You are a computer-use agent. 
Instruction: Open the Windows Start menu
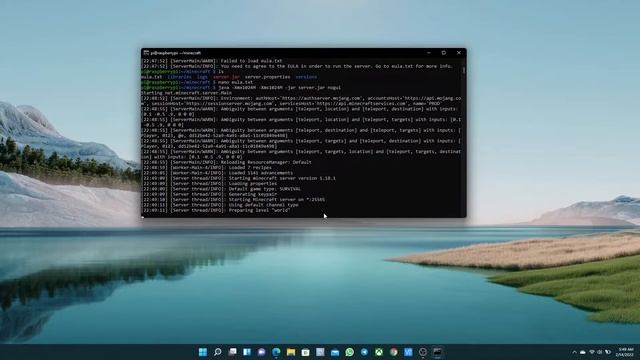click(202, 352)
